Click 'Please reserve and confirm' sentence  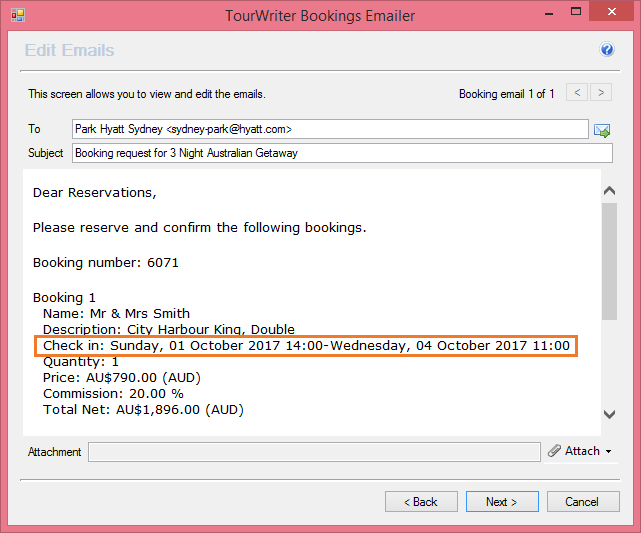pos(199,228)
